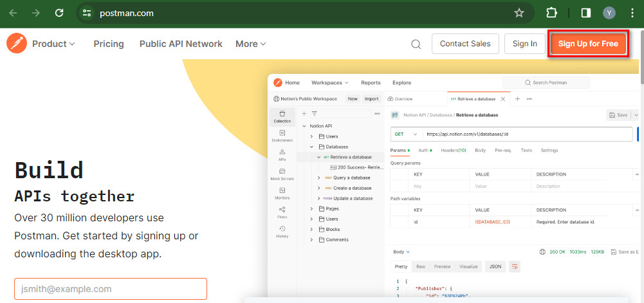
Task: Click the request URL api.notion.com field
Action: 528,134
